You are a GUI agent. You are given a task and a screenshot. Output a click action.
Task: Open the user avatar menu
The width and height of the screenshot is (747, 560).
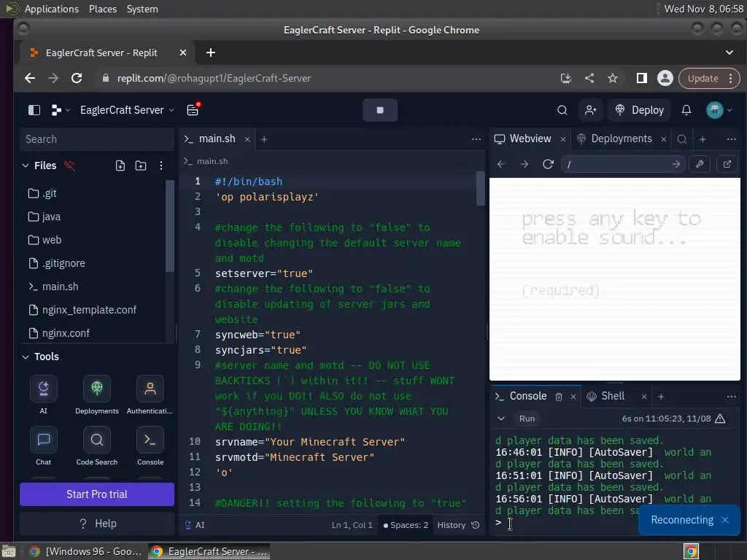tap(718, 110)
